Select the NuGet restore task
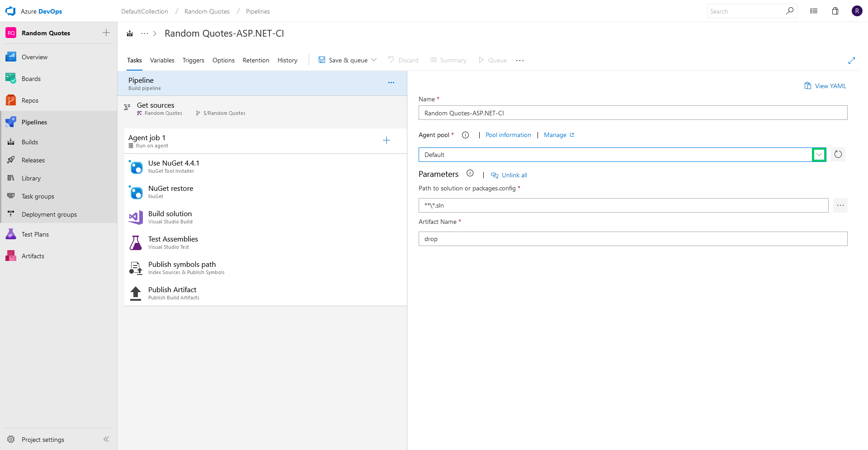This screenshot has width=868, height=450. pyautogui.click(x=265, y=192)
